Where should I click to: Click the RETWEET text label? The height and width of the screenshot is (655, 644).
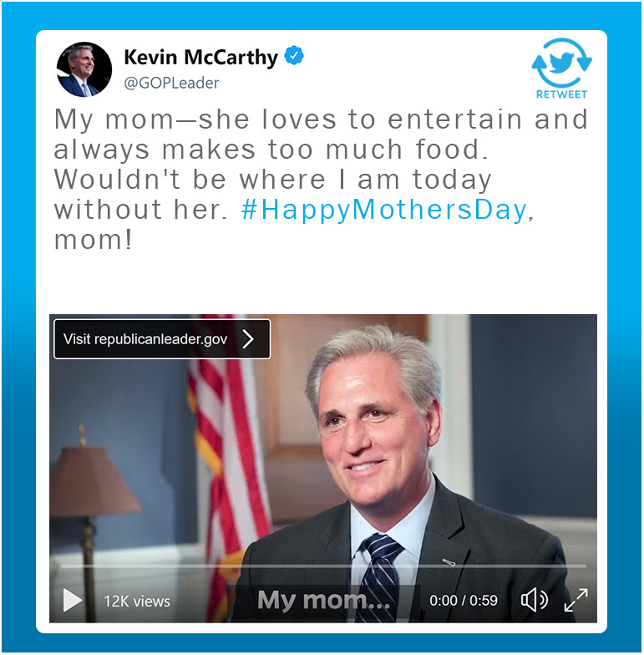tap(561, 94)
